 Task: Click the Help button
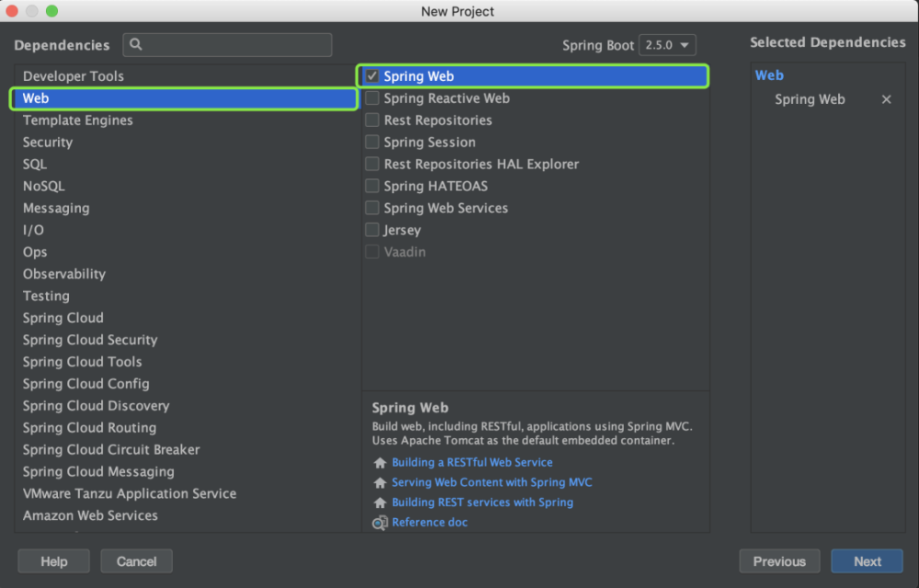[54, 561]
